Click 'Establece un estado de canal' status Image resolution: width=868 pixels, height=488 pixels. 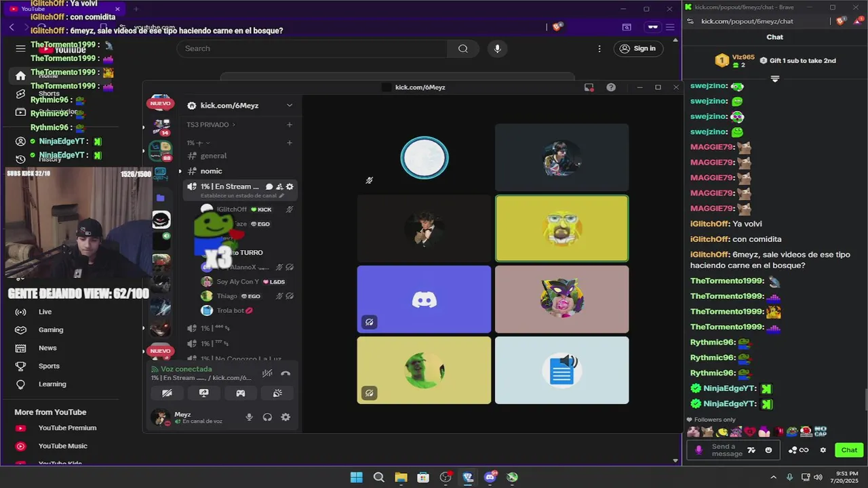(242, 196)
